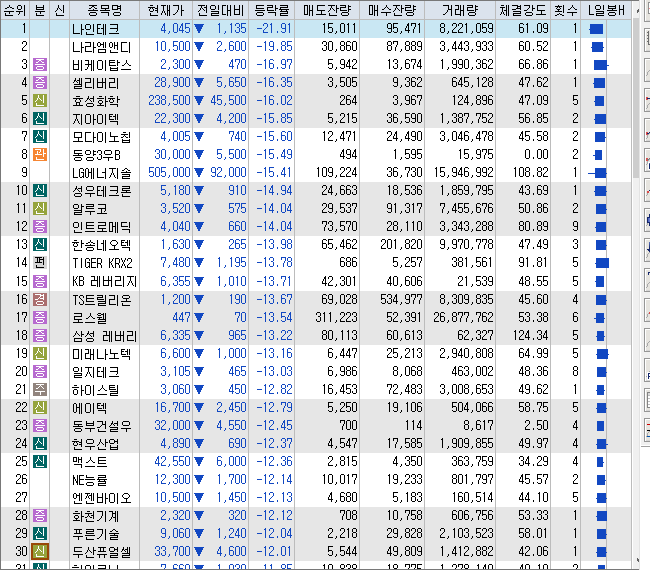Screen dimensions: 650x570
Task: Select the stock name 현우산업
Action: coord(96,444)
